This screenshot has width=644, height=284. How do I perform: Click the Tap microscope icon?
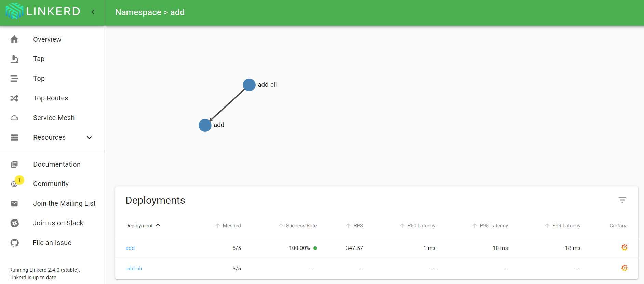click(x=14, y=59)
